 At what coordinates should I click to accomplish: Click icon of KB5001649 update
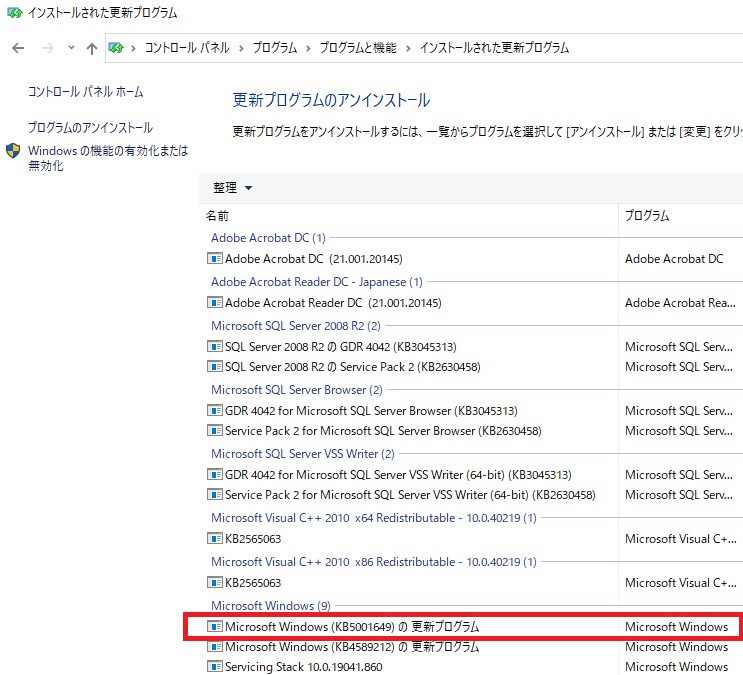click(x=215, y=627)
